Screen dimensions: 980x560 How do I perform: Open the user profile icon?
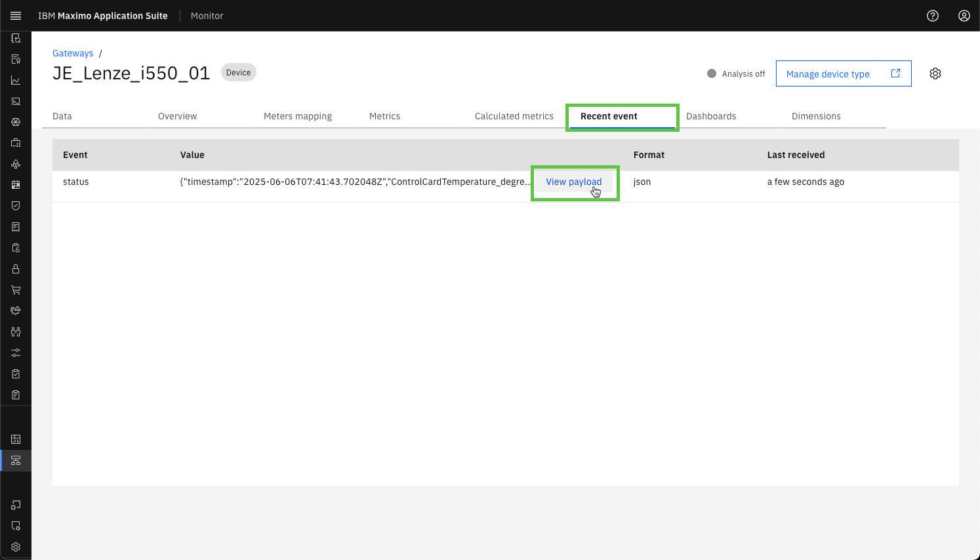pos(964,16)
